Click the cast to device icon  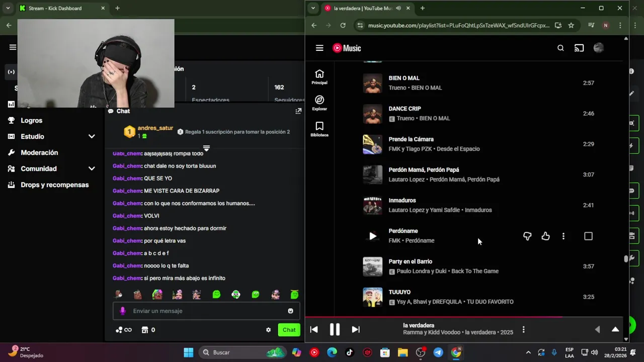point(579,48)
